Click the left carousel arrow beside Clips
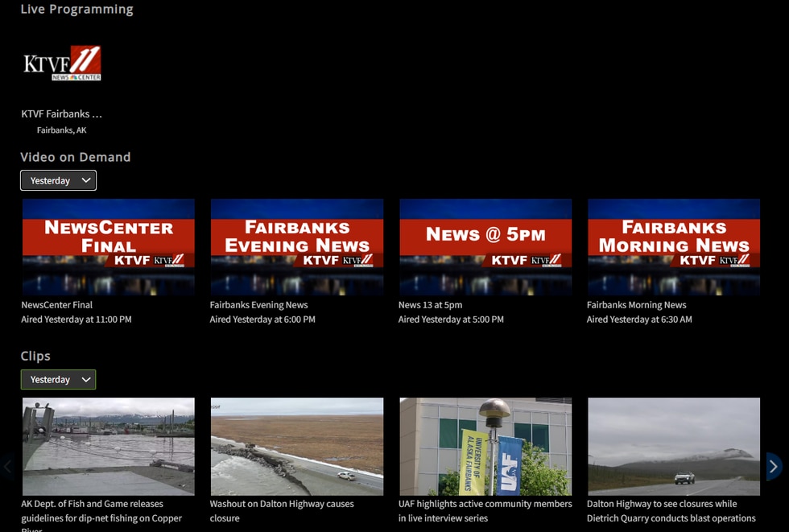Image resolution: width=789 pixels, height=532 pixels. point(8,466)
